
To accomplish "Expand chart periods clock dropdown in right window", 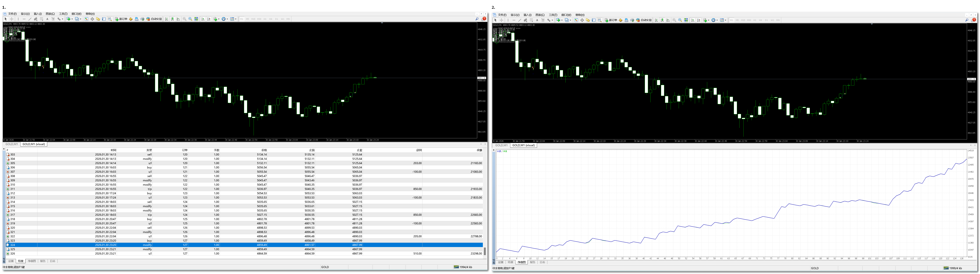I will coord(717,20).
